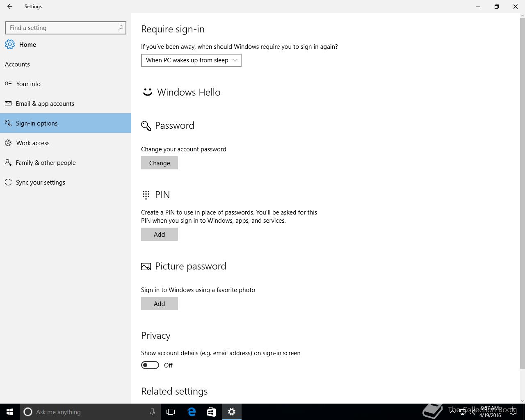Image resolution: width=525 pixels, height=420 pixels.
Task: Open Your info page
Action: click(66, 84)
